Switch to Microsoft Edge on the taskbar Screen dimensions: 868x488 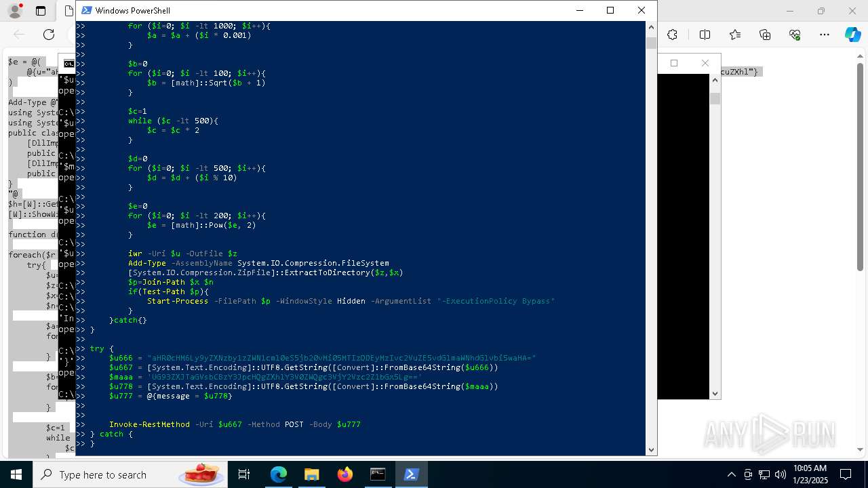pyautogui.click(x=279, y=474)
